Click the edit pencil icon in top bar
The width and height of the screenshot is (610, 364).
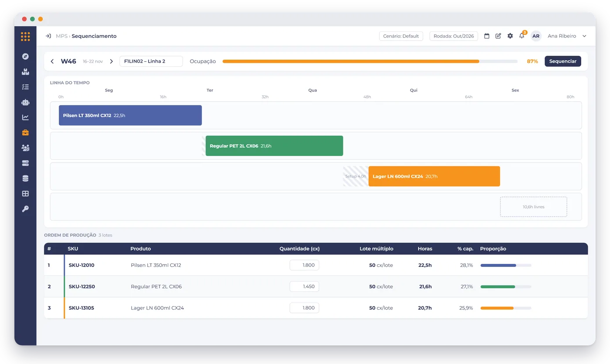tap(498, 36)
